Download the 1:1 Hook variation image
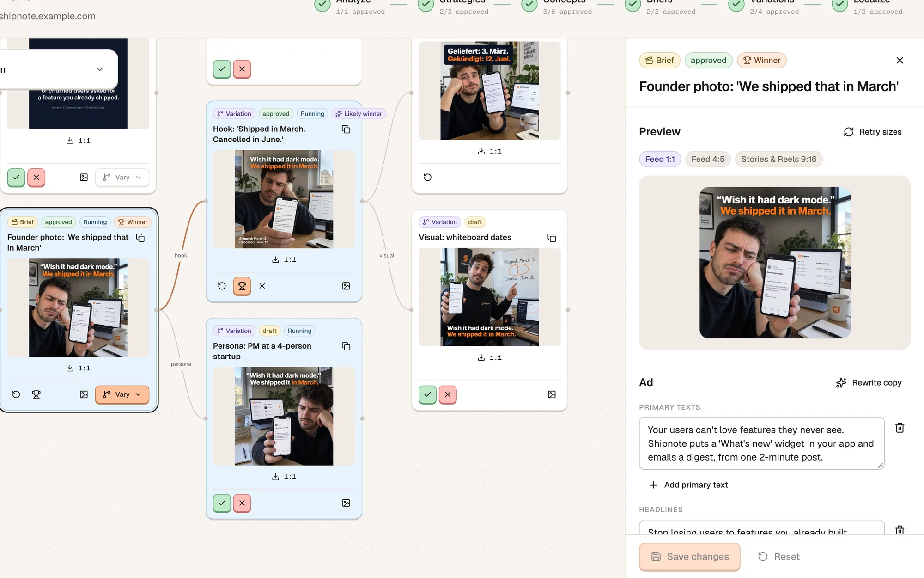The height and width of the screenshot is (578, 924). point(284,259)
